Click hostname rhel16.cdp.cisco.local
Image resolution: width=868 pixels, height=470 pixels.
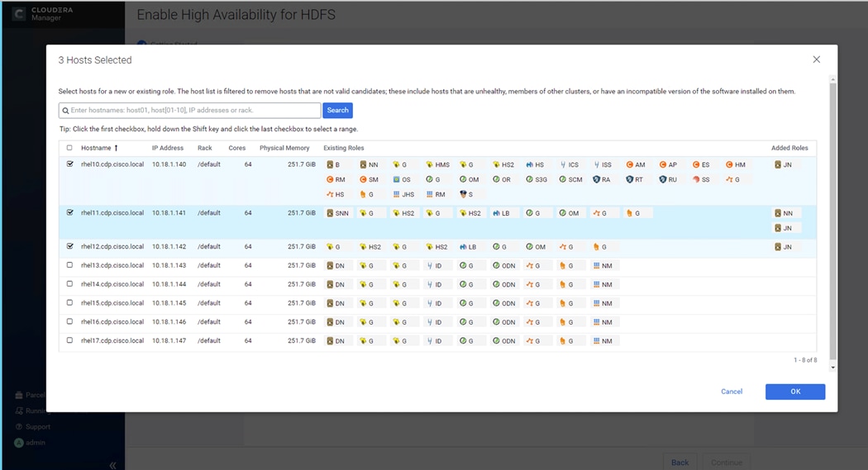pyautogui.click(x=112, y=322)
